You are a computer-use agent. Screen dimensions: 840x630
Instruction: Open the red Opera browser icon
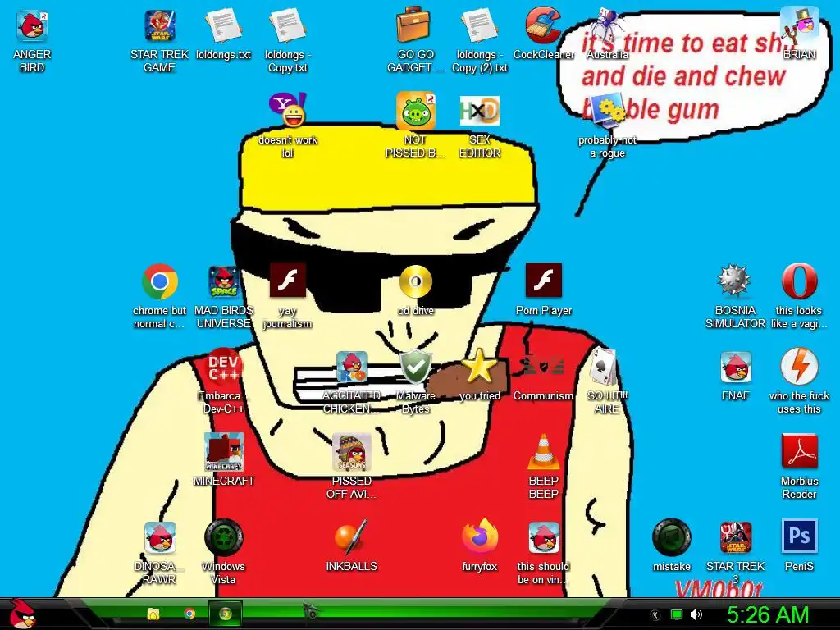[799, 281]
